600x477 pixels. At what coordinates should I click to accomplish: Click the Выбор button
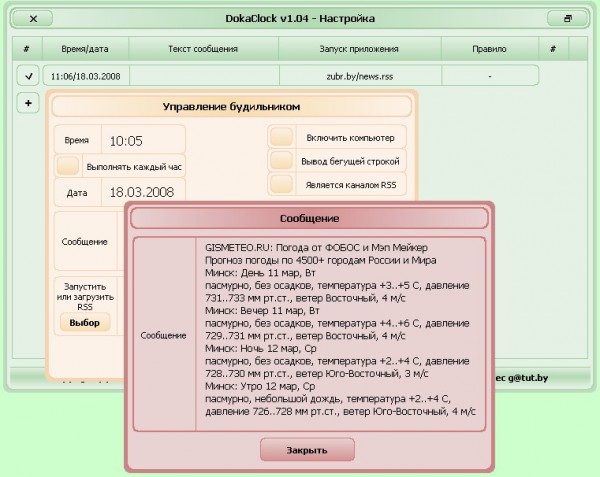(x=85, y=322)
